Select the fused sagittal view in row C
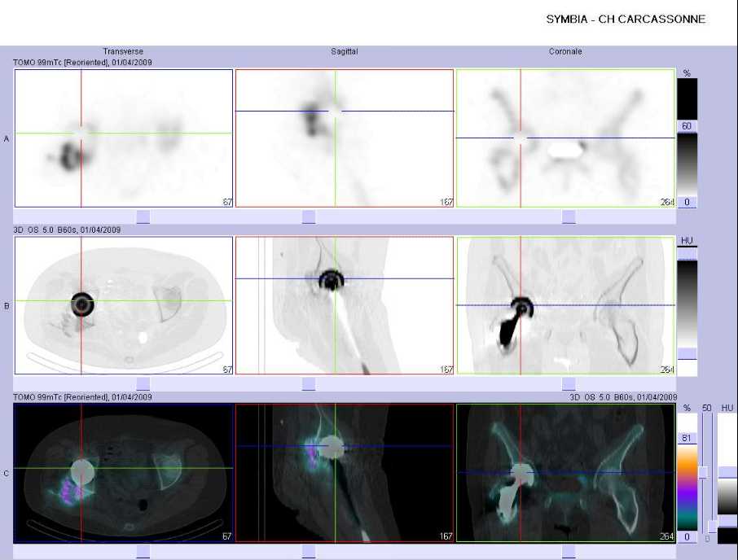This screenshot has height=560, width=738. point(345,473)
